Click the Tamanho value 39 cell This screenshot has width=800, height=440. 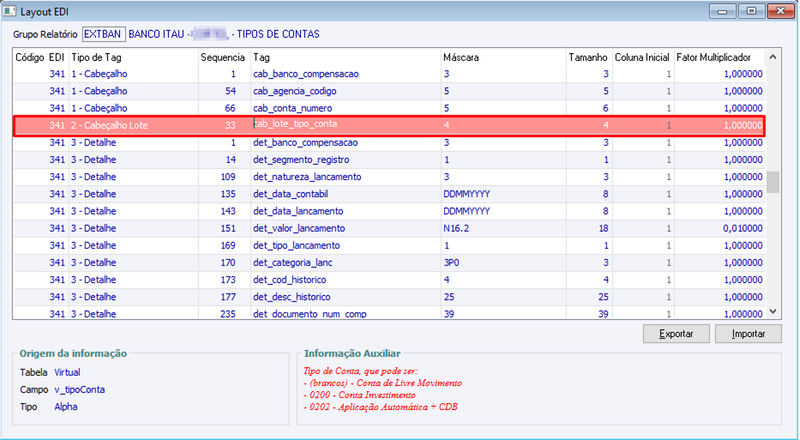click(588, 313)
